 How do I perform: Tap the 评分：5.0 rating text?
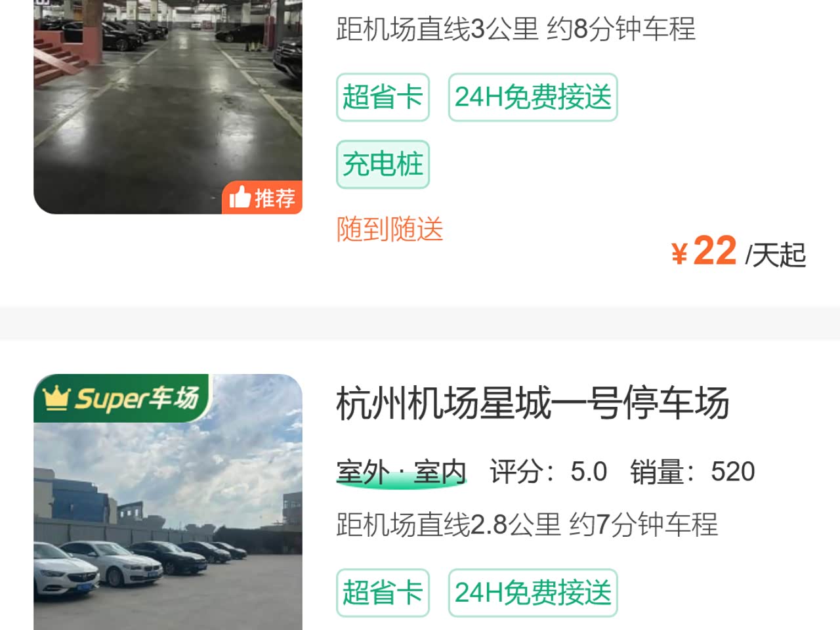[x=548, y=472]
